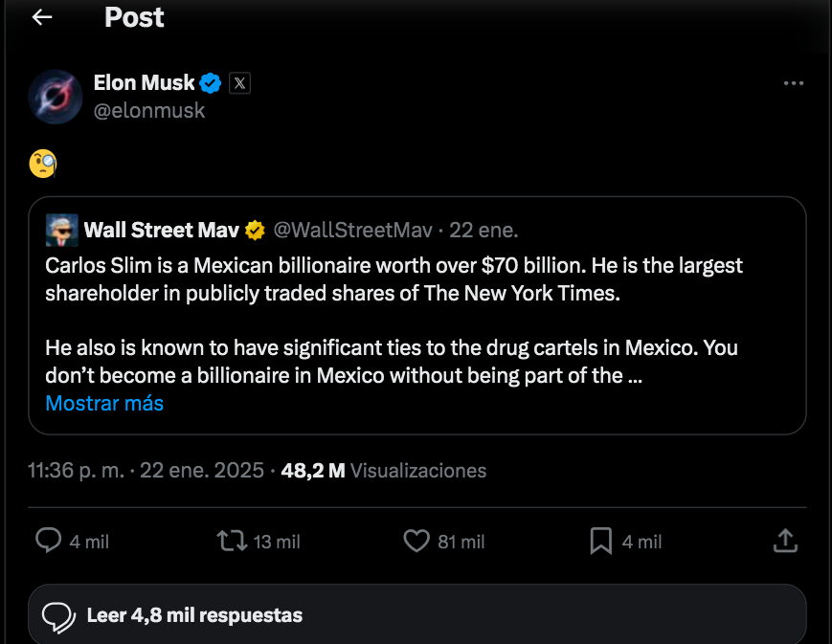Viewport: 832px width, 644px height.
Task: Expand quoted post with Mostrar más
Action: click(x=104, y=403)
